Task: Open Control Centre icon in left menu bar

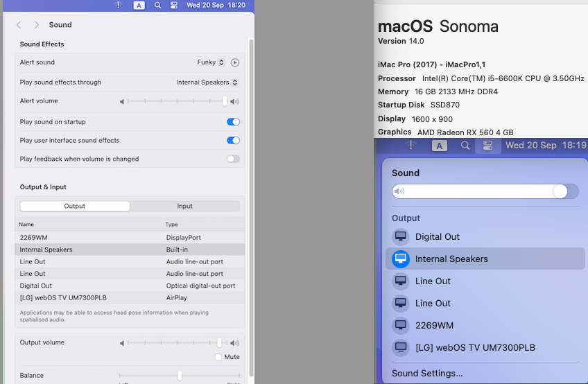Action: pos(173,6)
